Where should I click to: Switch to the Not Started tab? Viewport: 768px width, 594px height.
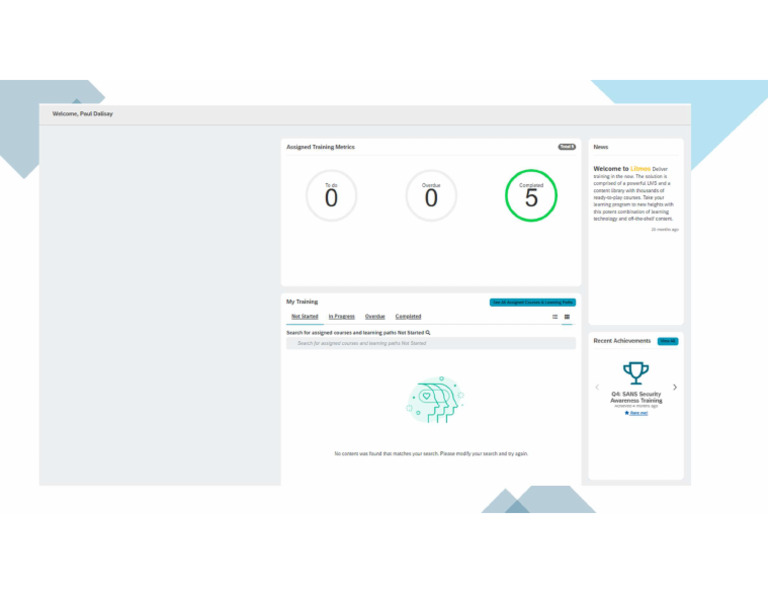[305, 316]
